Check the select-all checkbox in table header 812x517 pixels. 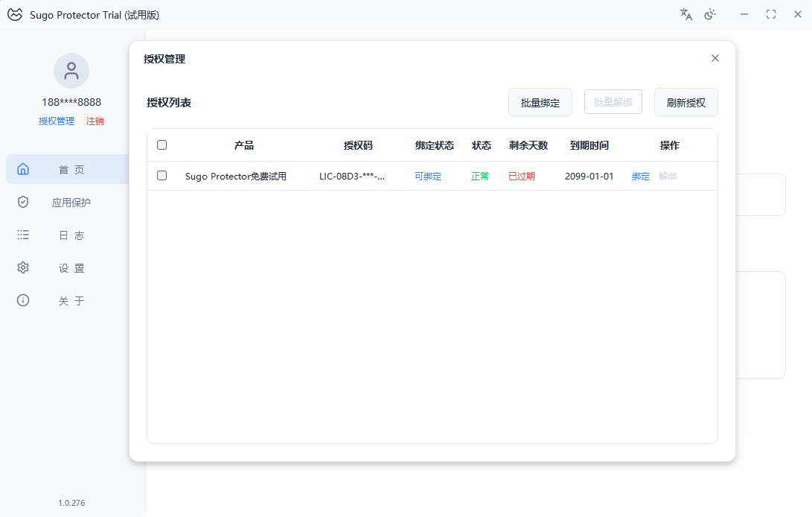[162, 145]
